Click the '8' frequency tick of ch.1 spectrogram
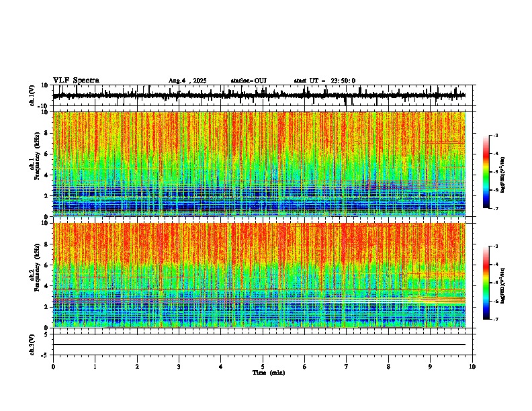 coord(48,133)
